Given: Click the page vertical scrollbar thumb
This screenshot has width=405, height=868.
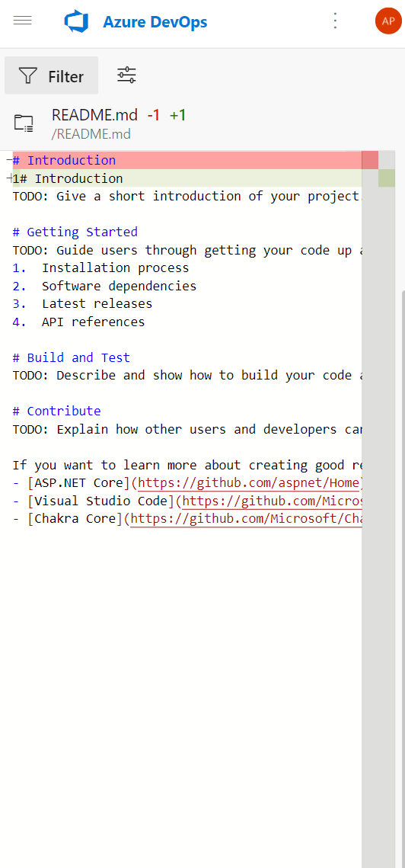Looking at the screenshot, I should [x=403, y=579].
